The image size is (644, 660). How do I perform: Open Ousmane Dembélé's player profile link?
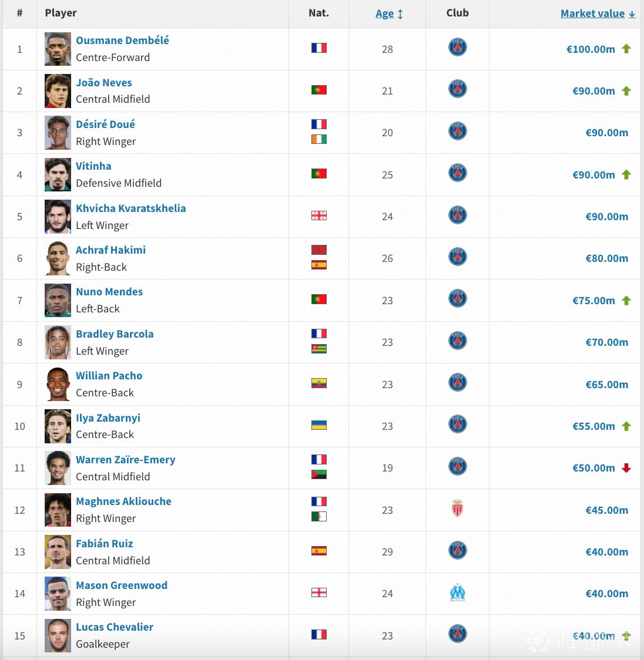122,41
